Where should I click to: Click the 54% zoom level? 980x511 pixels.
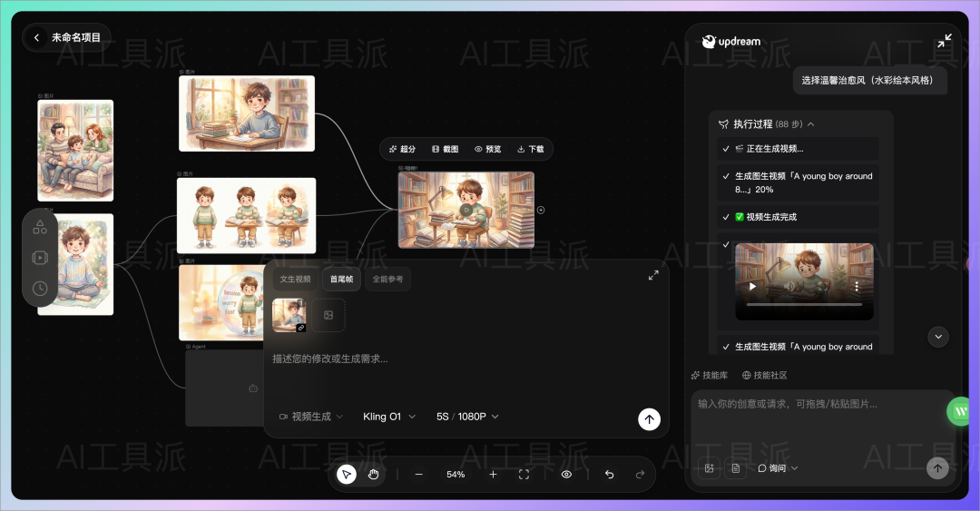[456, 475]
